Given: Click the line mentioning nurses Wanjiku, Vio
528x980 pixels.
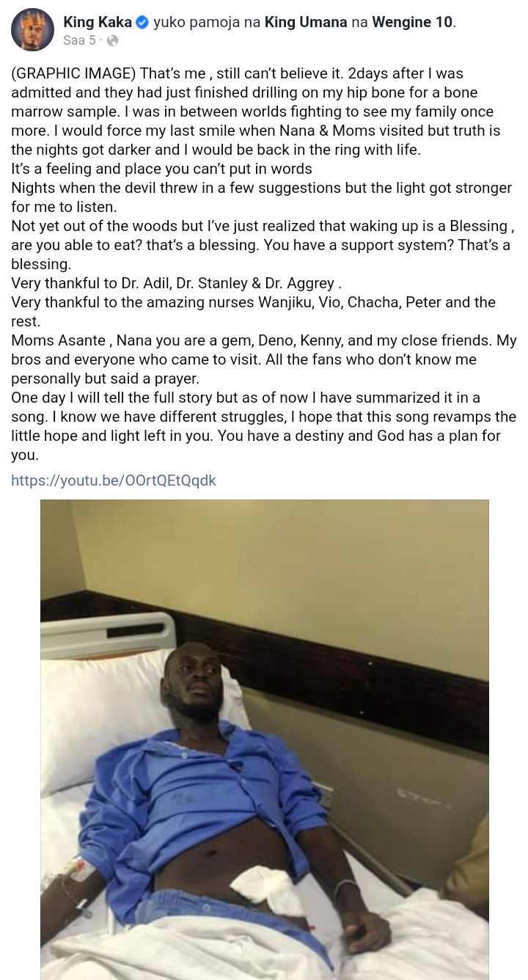Looking at the screenshot, I should [253, 302].
